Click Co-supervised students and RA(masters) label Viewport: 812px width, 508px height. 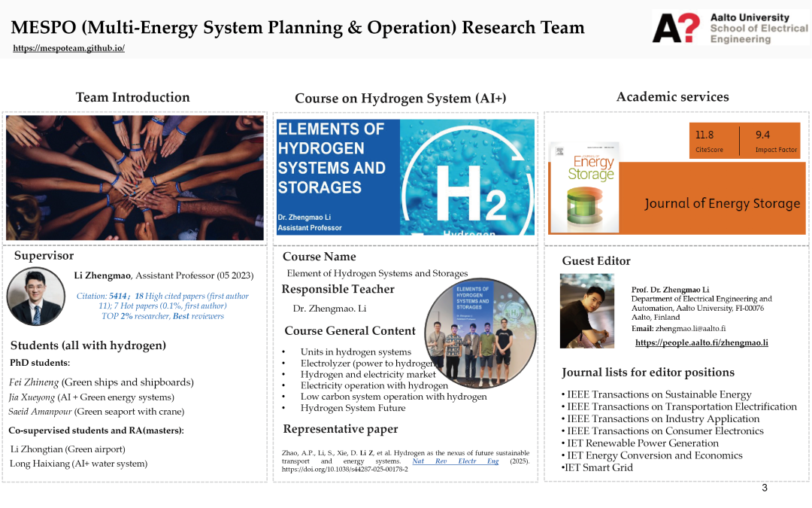click(x=96, y=430)
